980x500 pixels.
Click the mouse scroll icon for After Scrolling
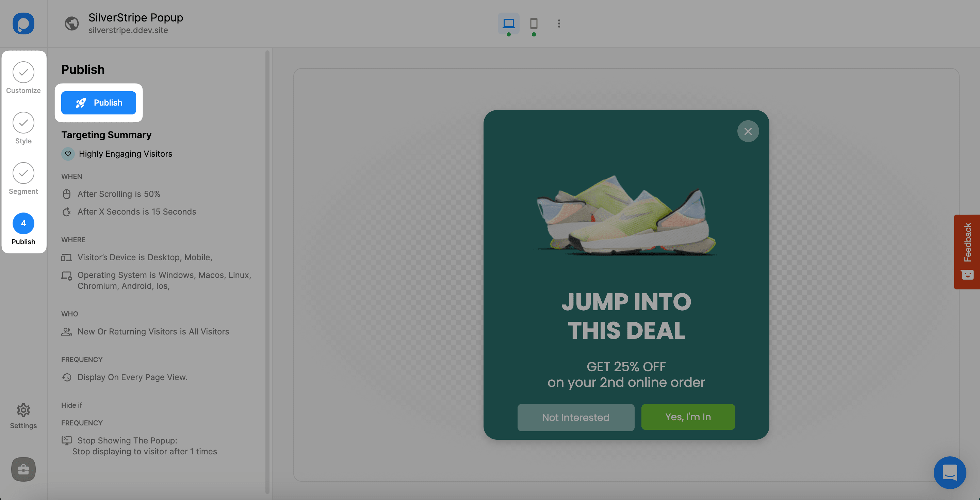(67, 194)
